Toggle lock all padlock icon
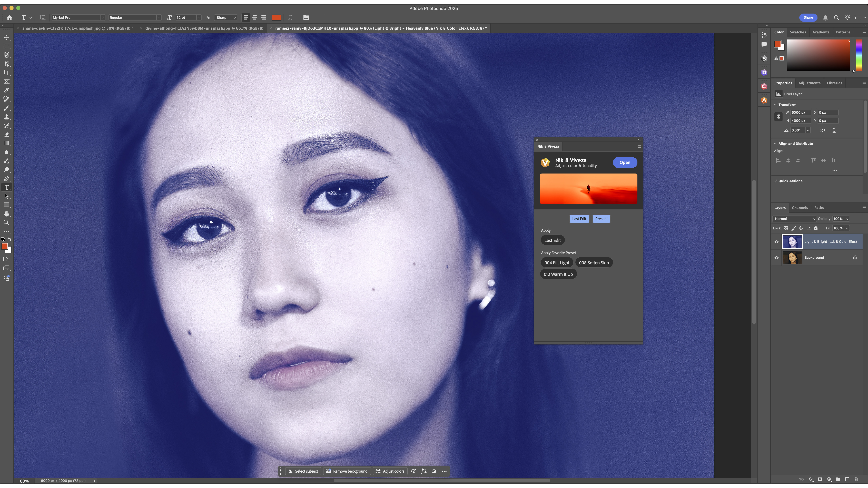The width and height of the screenshot is (868, 488). tap(816, 228)
